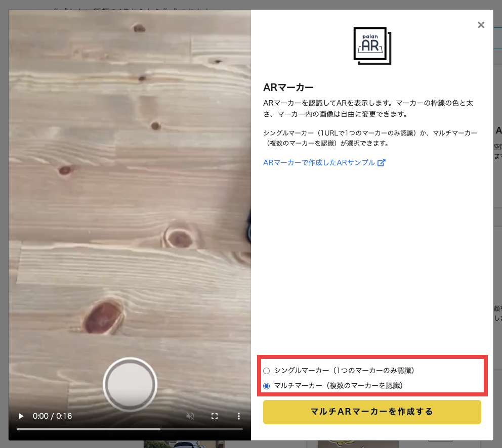
Task: Open video more options menu
Action: point(238,416)
